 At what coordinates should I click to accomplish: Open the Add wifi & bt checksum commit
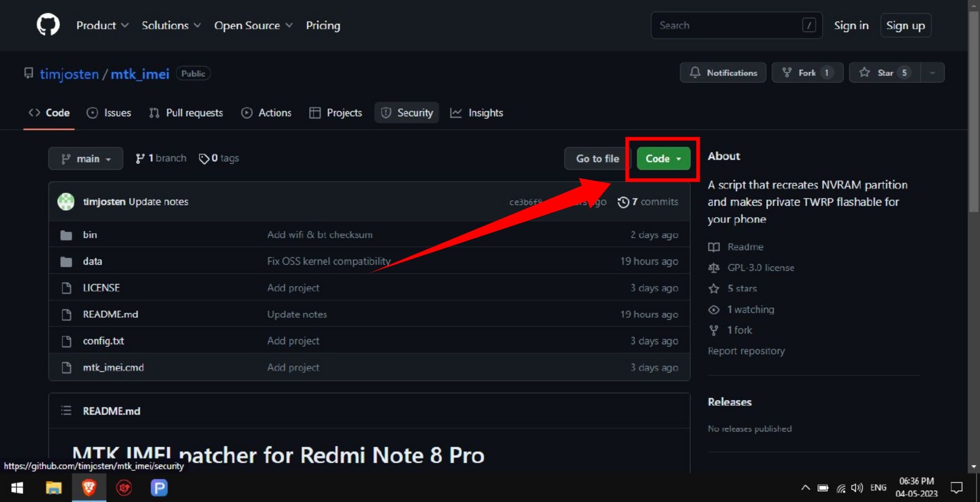[320, 235]
